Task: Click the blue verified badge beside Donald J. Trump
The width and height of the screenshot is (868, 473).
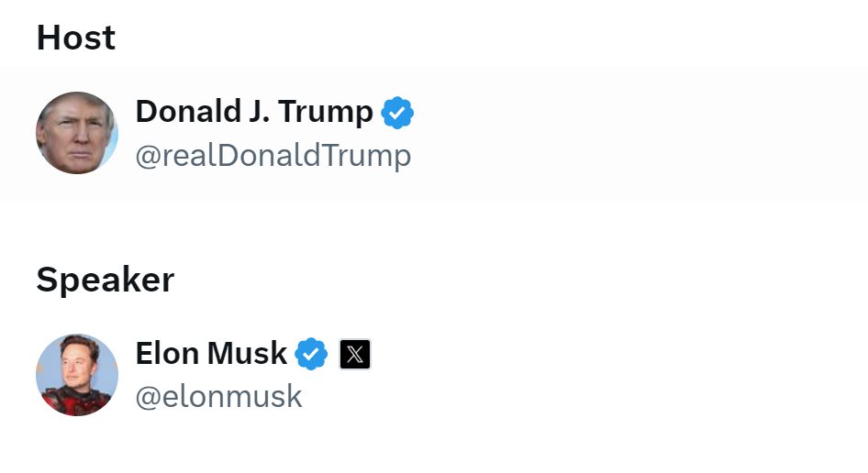Action: point(397,113)
